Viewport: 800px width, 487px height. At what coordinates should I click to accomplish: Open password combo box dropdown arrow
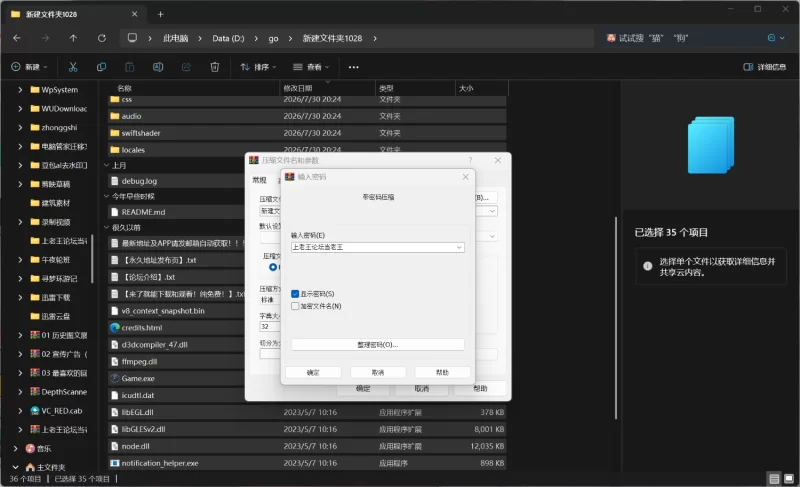[459, 247]
